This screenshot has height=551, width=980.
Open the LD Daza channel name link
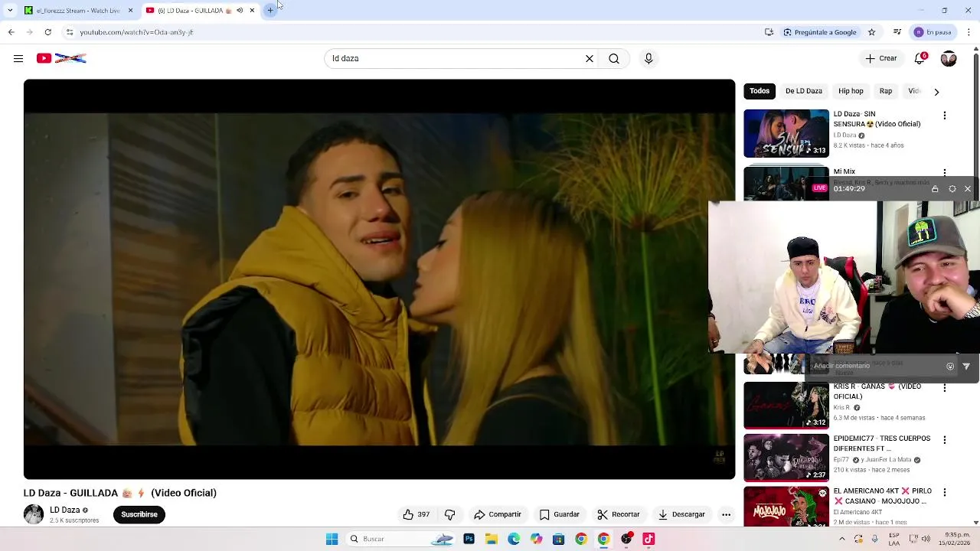[65, 510]
